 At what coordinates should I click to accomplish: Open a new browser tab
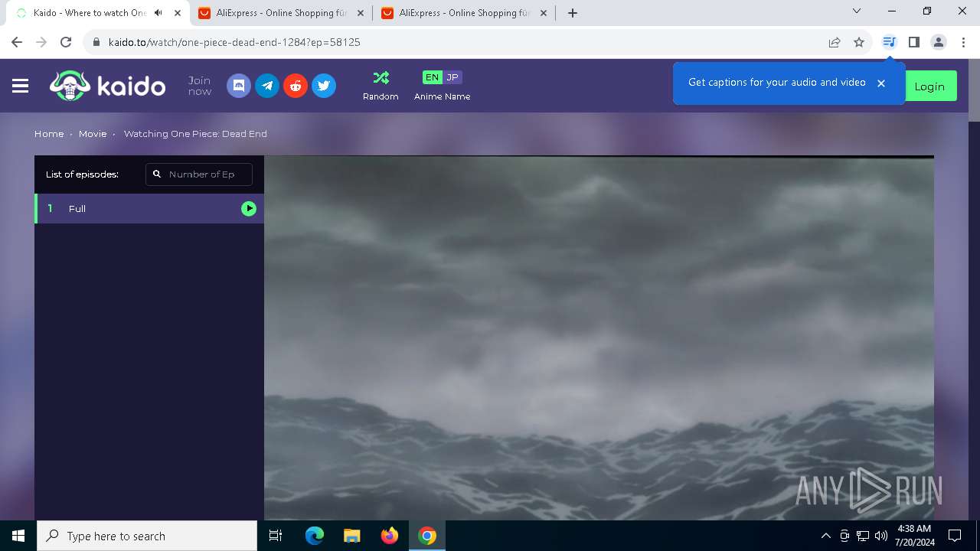pos(573,13)
